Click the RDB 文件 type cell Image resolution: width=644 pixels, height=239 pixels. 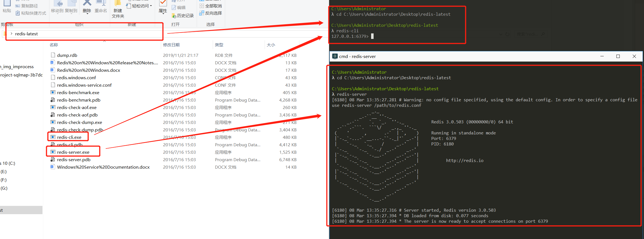[224, 55]
